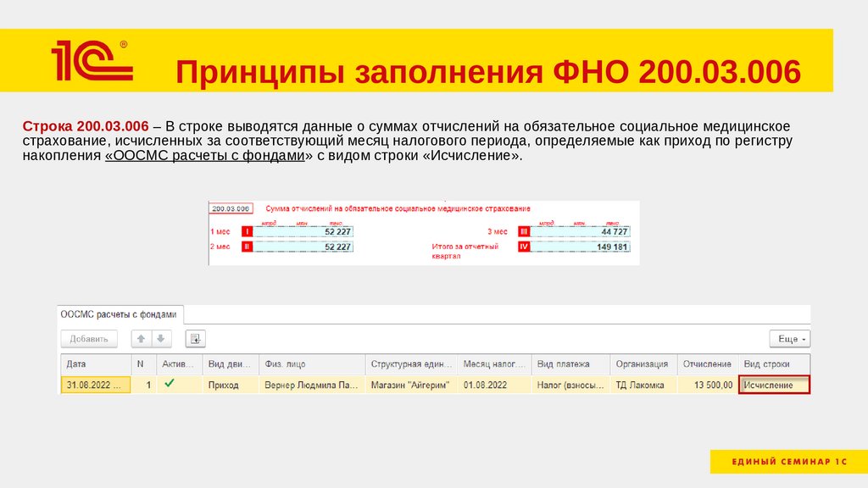Click the month 1 value field 52 227
This screenshot has width=868, height=488.
(x=303, y=231)
